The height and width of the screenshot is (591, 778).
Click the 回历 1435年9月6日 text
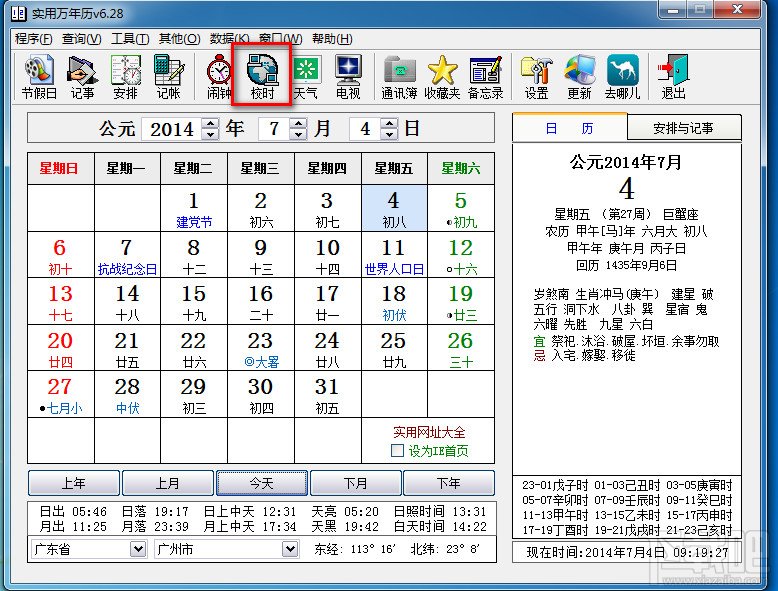626,265
